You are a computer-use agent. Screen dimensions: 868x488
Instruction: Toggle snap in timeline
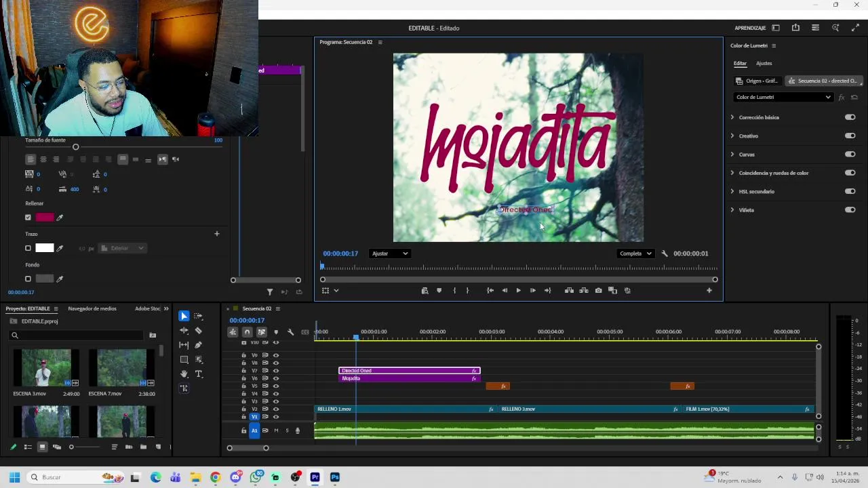[247, 332]
